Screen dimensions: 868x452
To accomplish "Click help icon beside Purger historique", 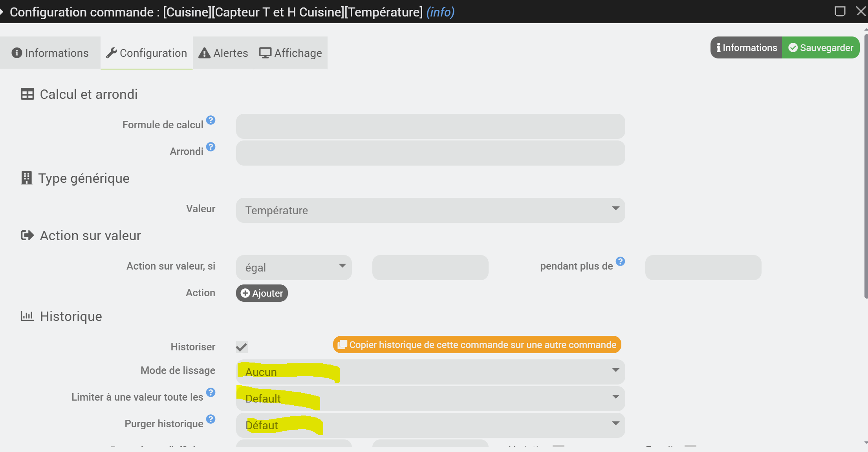I will [211, 419].
